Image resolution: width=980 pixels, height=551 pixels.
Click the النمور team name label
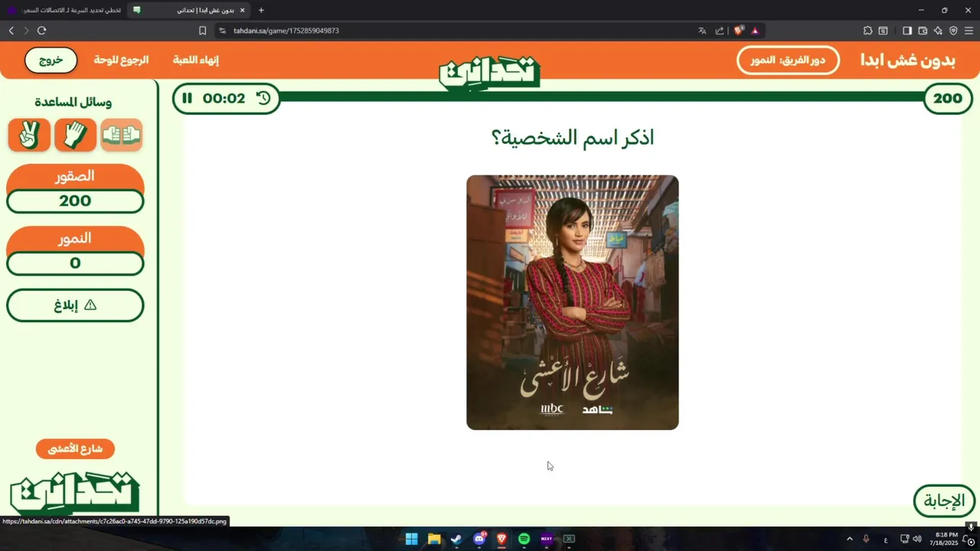click(x=75, y=238)
